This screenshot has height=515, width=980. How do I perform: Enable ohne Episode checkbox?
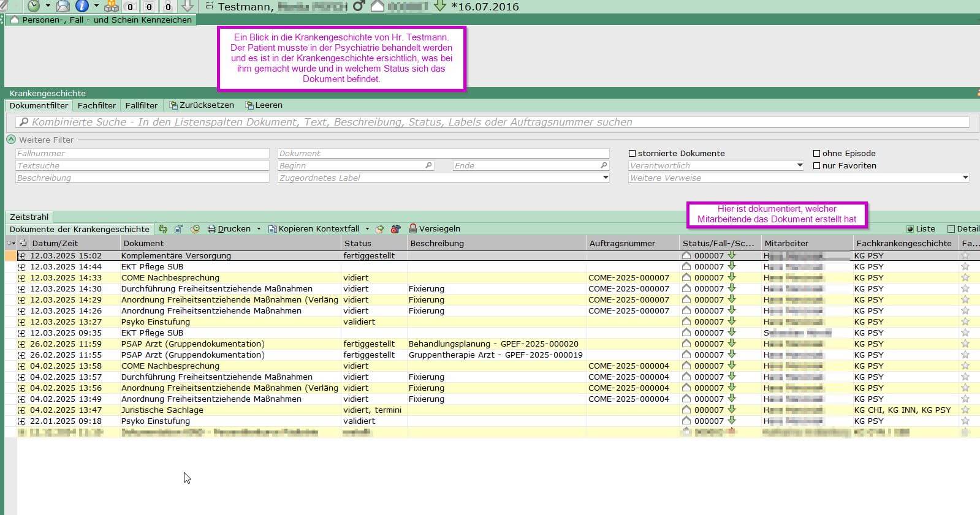click(816, 153)
